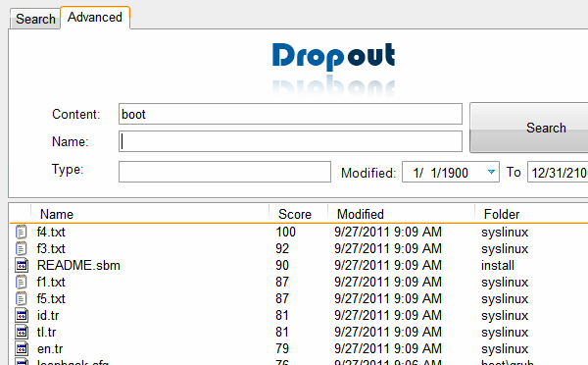Click the Modified To date field
Viewport: 588px width, 365px height.
coord(558,172)
